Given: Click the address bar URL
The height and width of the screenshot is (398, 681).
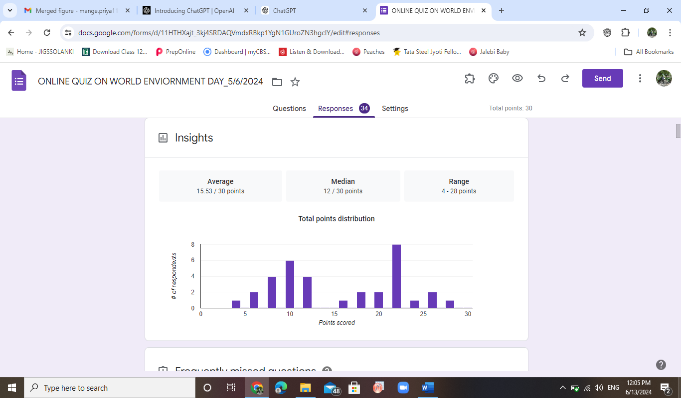Looking at the screenshot, I should tap(229, 33).
